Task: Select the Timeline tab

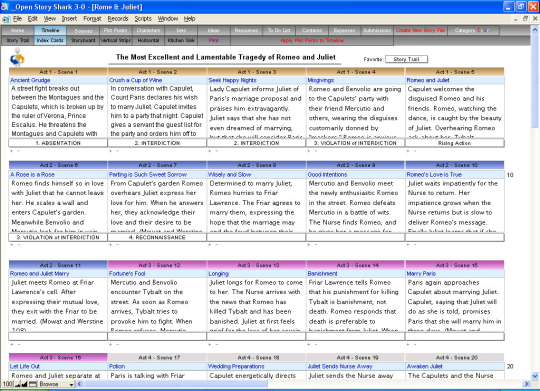Action: [x=50, y=30]
